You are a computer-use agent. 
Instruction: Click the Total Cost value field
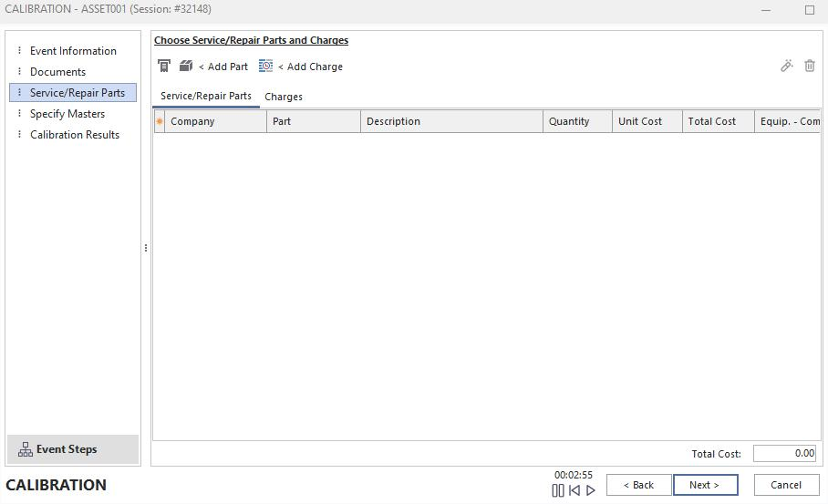click(785, 453)
